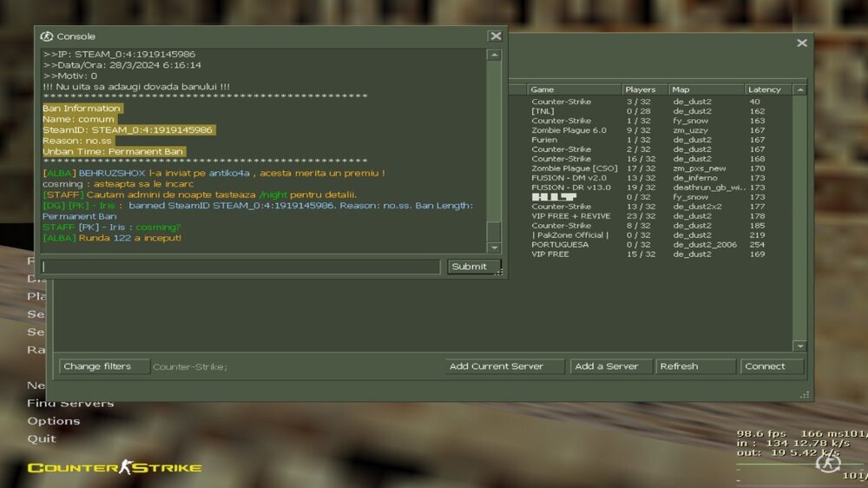Screen dimensions: 868x488
Task: Click the server list scroll-down arrow
Action: 799,346
